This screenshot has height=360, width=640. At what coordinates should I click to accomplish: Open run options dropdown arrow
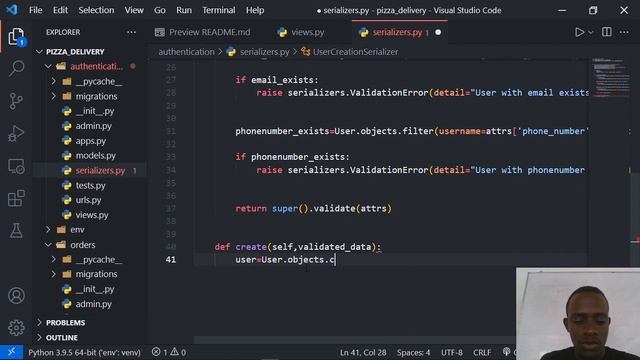[x=591, y=33]
